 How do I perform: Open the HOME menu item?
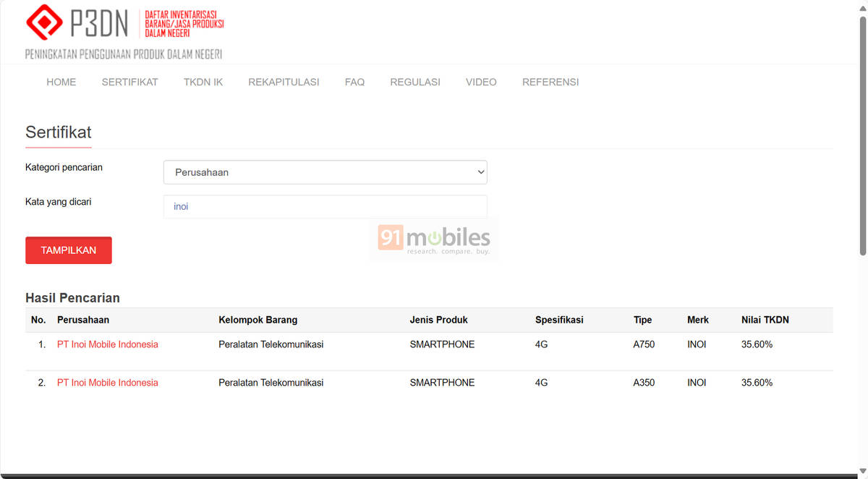(61, 82)
